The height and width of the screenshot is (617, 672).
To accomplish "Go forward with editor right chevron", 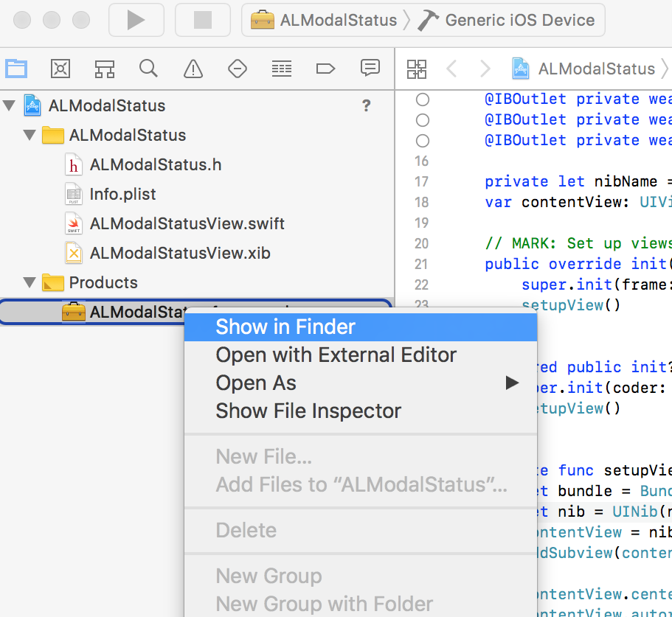I will pyautogui.click(x=485, y=69).
